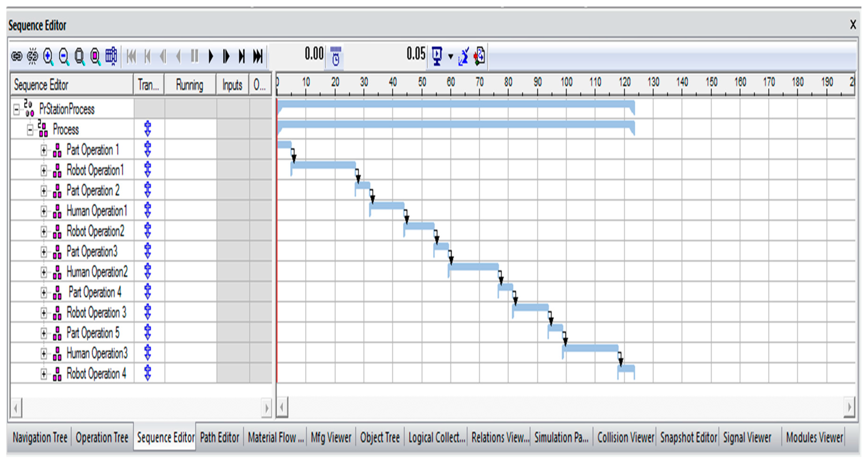Screen dimensions: 868x461
Task: Expand the Human Operation2 node
Action: [x=44, y=273]
